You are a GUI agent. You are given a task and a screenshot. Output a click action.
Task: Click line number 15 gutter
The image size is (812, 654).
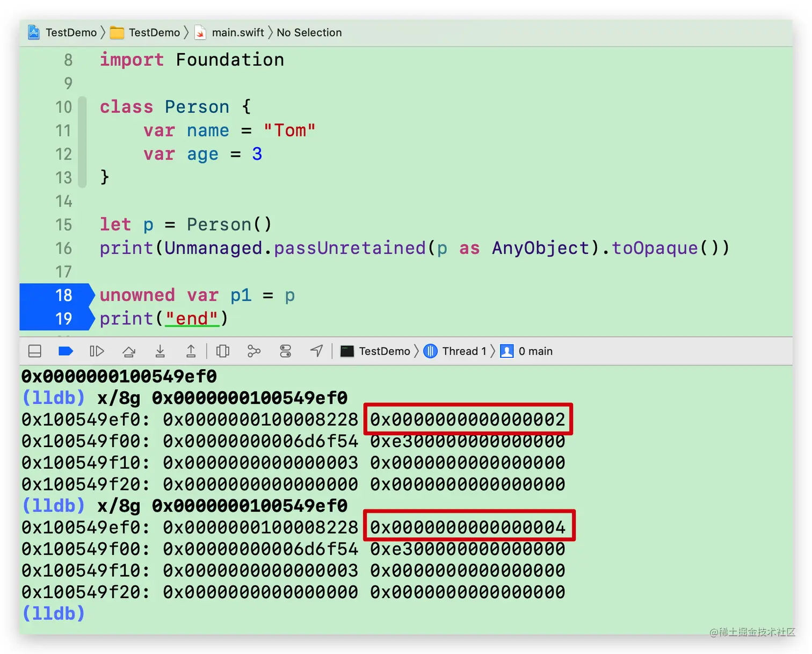tap(63, 225)
